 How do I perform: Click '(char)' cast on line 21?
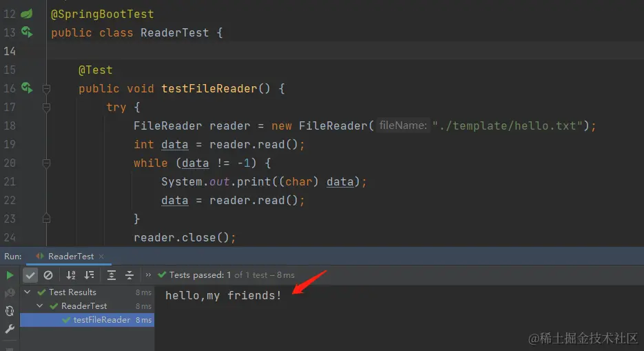tap(299, 181)
